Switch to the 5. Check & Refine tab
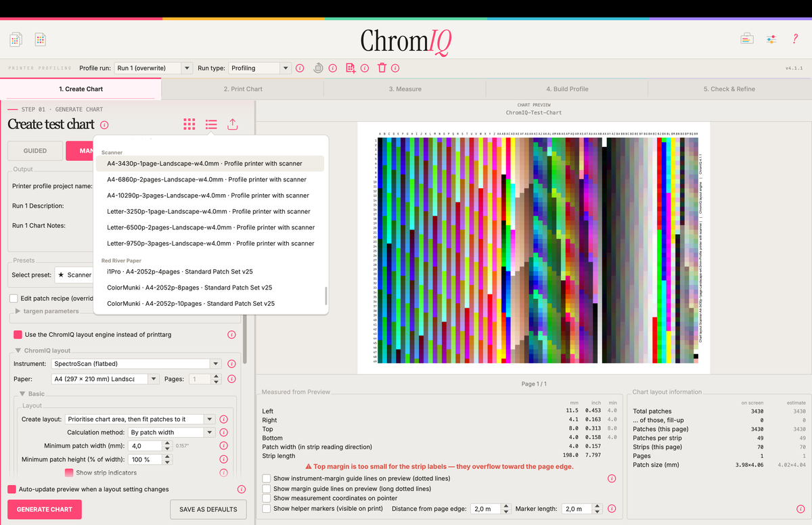Viewport: 812px width, 525px height. pyautogui.click(x=729, y=89)
